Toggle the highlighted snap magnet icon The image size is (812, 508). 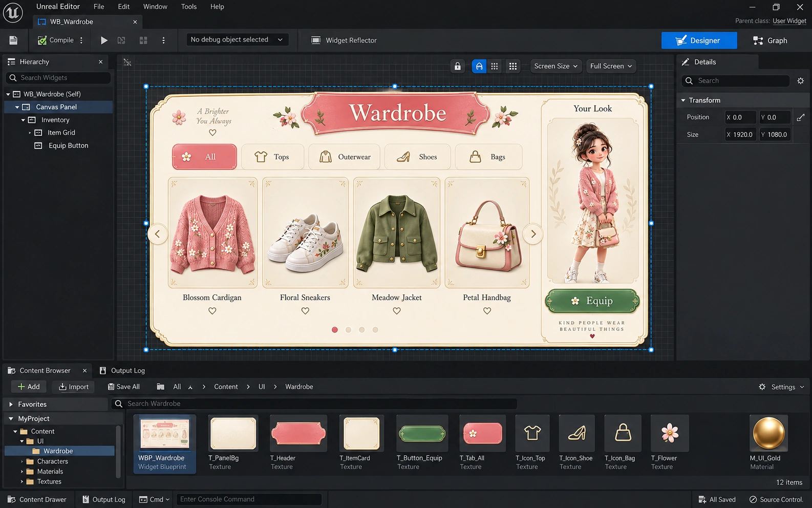coord(479,66)
